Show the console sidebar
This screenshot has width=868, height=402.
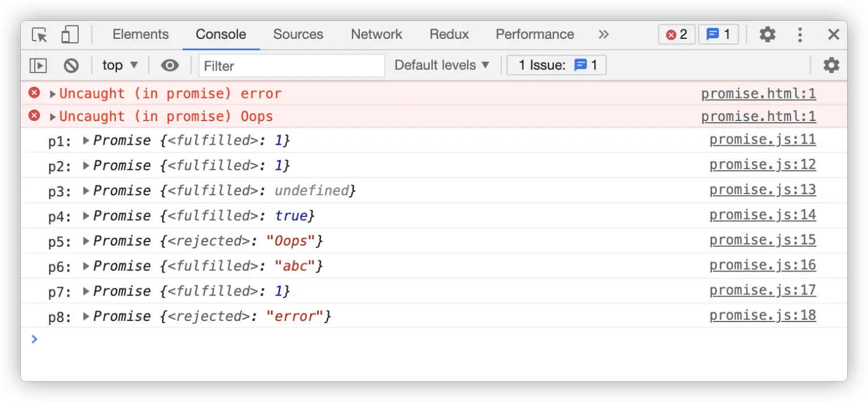(38, 65)
